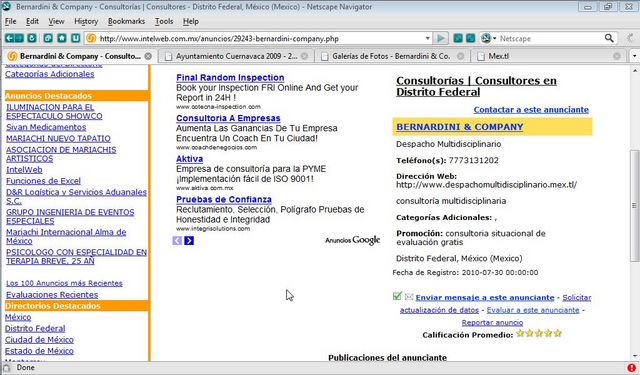Viewport: 640px width, 375px height.
Task: Click the yellow rating stars
Action: coord(539,333)
